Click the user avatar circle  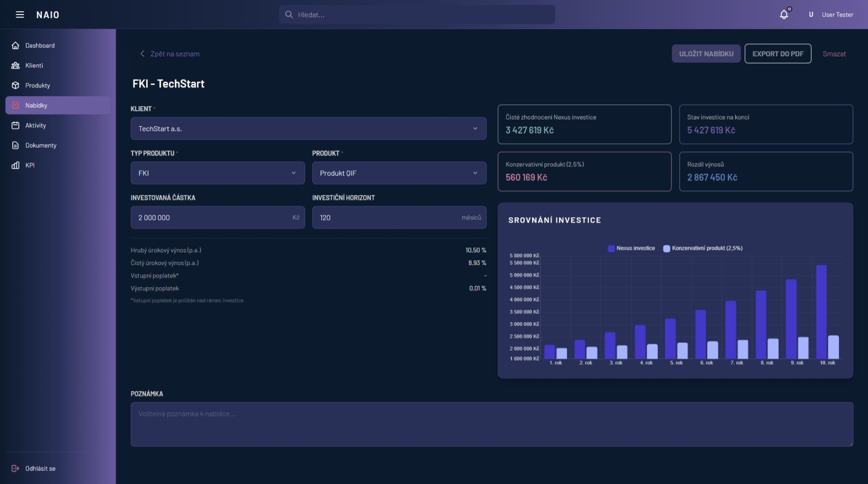point(810,15)
